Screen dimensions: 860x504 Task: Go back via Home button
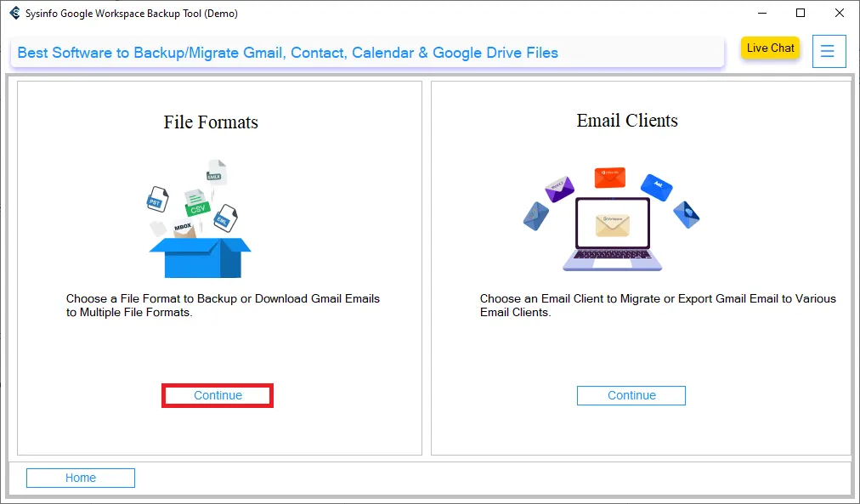81,478
